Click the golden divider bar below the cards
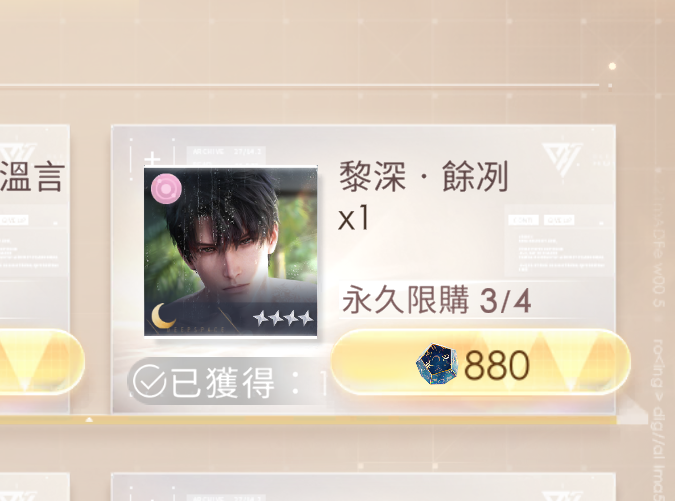The height and width of the screenshot is (501, 675). click(308, 420)
